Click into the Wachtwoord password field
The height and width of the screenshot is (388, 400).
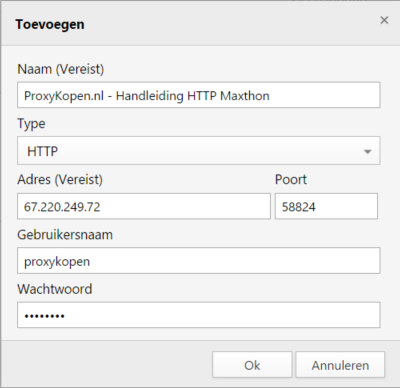[x=199, y=315]
